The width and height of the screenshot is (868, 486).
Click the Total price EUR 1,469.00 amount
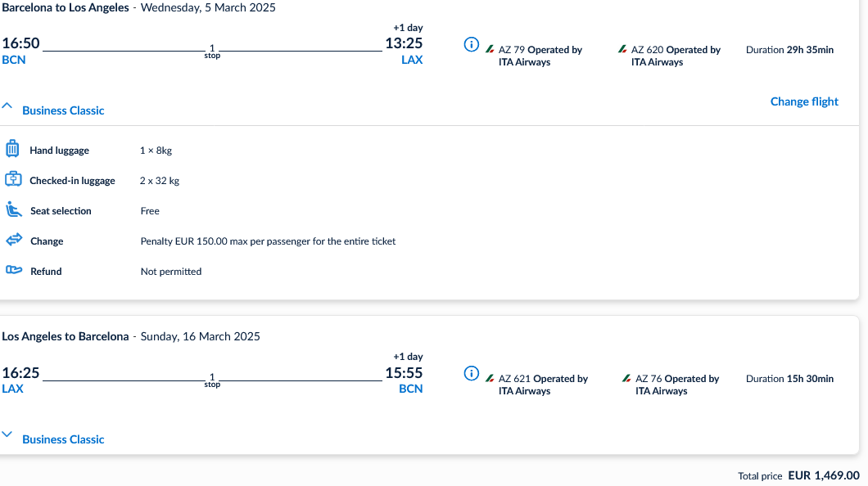tap(823, 475)
